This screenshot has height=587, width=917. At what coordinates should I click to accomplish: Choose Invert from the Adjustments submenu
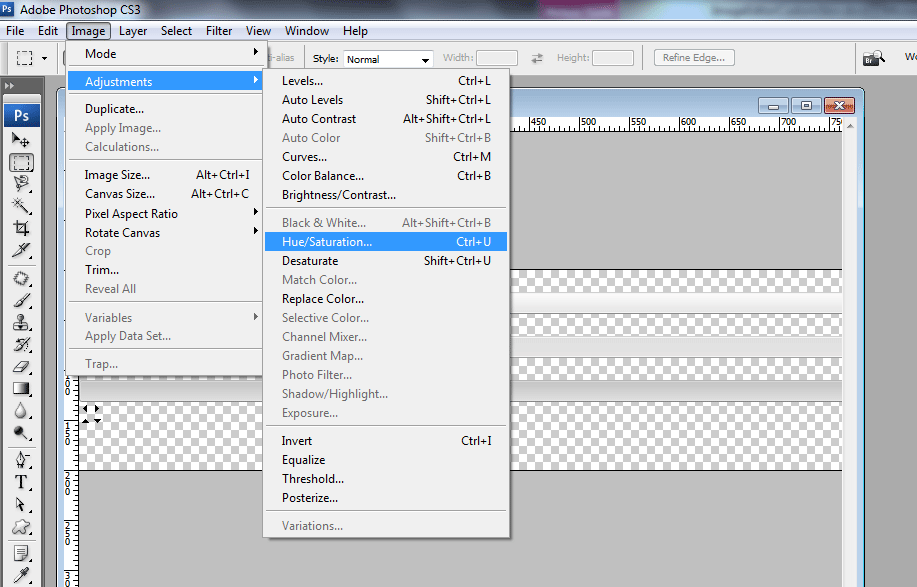point(386,441)
